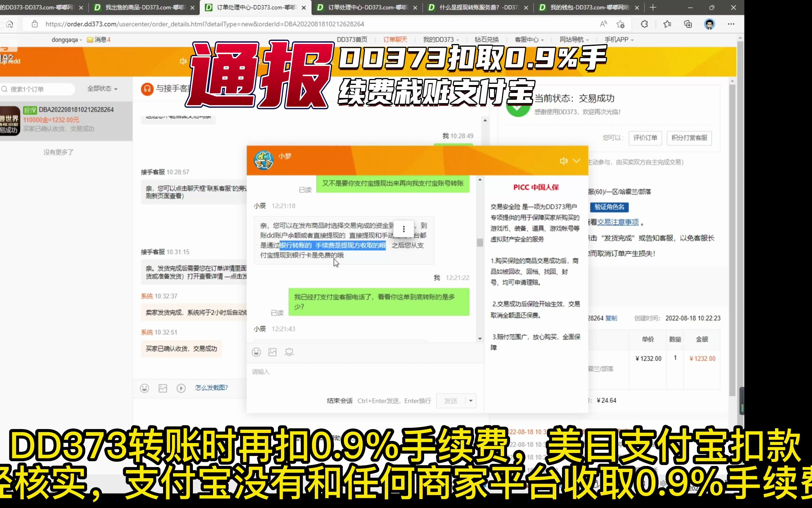Click the browser home icon
This screenshot has width=812, height=508.
point(10,24)
